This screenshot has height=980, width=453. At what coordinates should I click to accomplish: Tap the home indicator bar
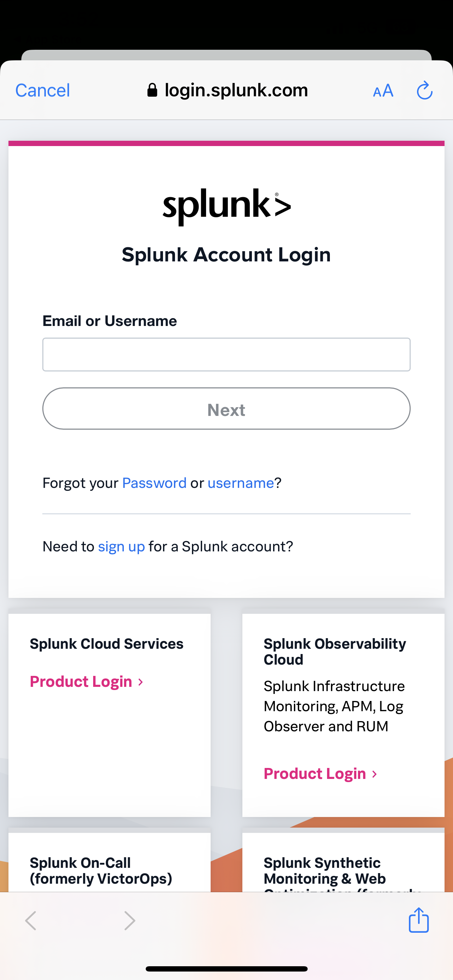tap(226, 969)
